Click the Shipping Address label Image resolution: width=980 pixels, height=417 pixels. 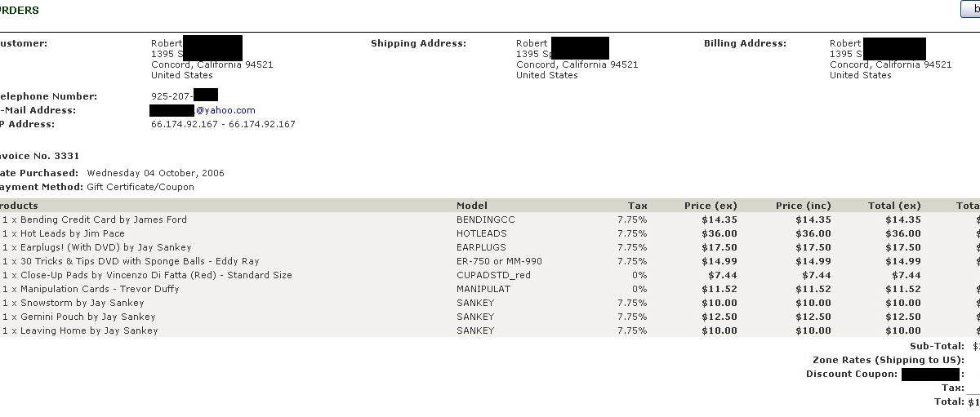pos(418,43)
